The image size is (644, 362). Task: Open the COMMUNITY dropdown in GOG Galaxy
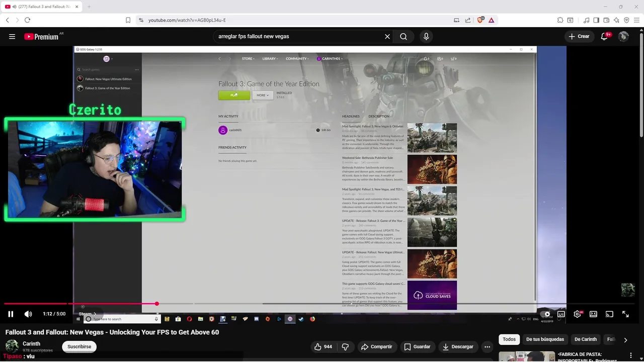coord(297,59)
